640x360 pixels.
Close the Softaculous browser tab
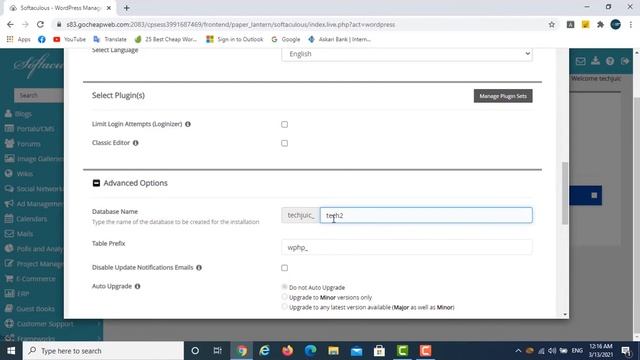pyautogui.click(x=109, y=8)
